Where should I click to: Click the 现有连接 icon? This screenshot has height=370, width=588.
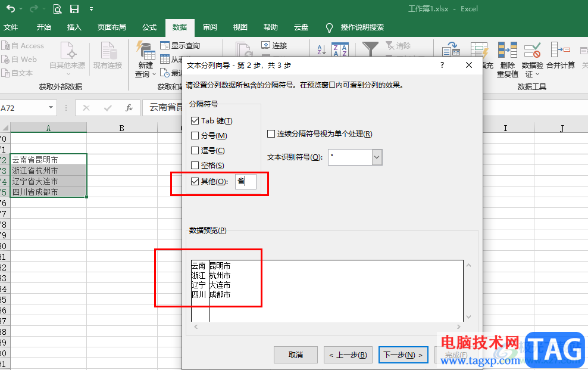pos(108,55)
